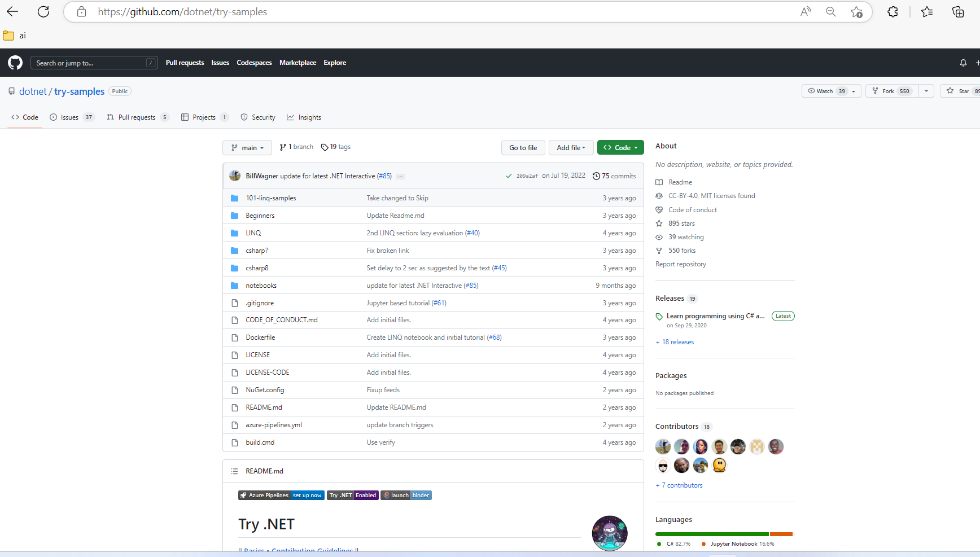Open the README table of contents icon
This screenshot has height=557, width=980.
(x=234, y=471)
